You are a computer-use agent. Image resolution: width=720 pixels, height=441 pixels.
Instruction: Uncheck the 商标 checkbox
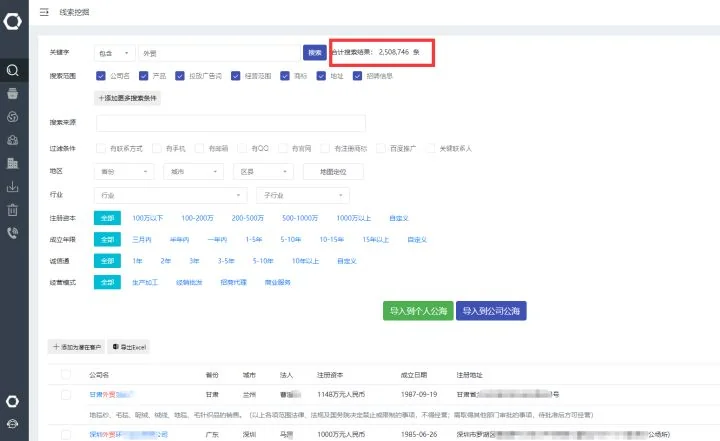[x=285, y=76]
